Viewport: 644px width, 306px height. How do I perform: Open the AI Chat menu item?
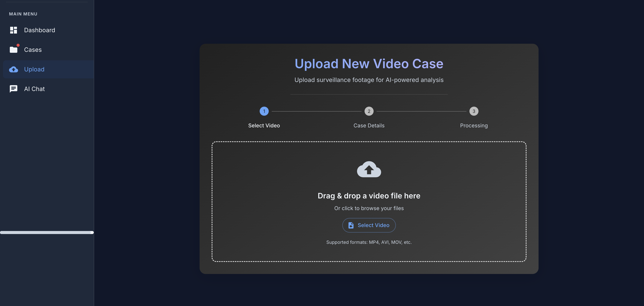pos(34,89)
